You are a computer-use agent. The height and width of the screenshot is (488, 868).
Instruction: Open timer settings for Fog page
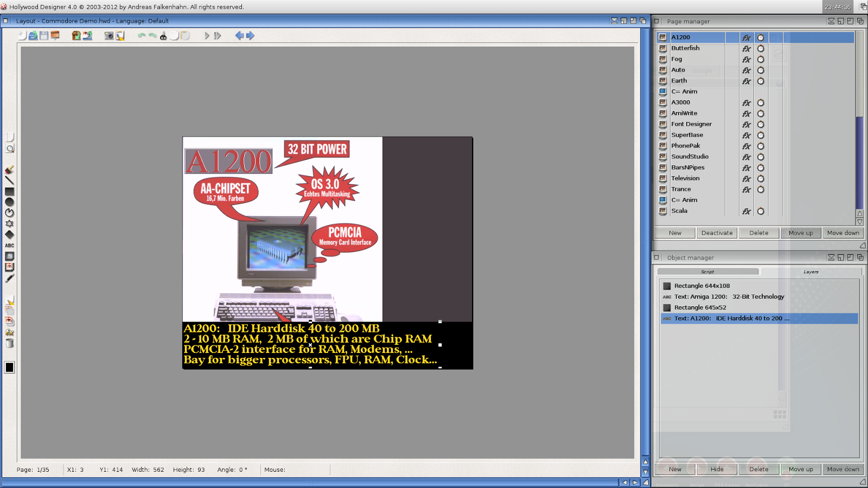coord(761,59)
